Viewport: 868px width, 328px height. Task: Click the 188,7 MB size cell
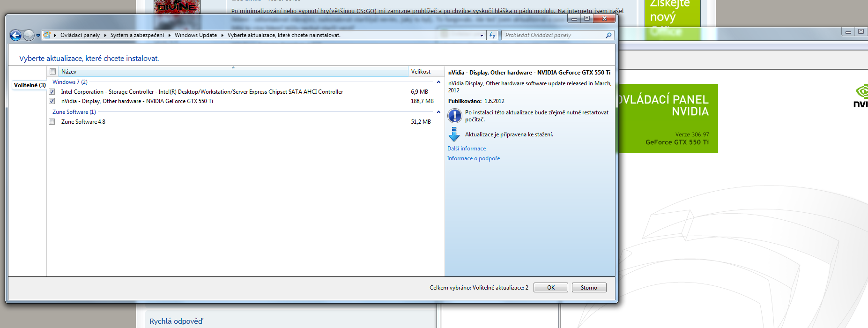(422, 101)
